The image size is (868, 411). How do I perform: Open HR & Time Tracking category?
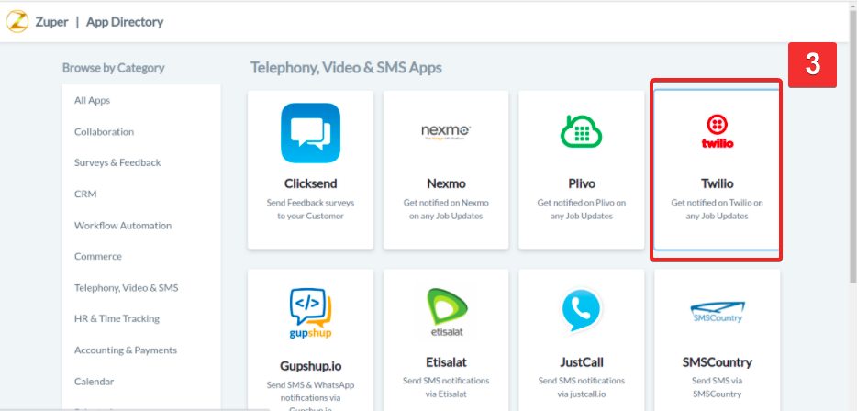[x=117, y=319]
